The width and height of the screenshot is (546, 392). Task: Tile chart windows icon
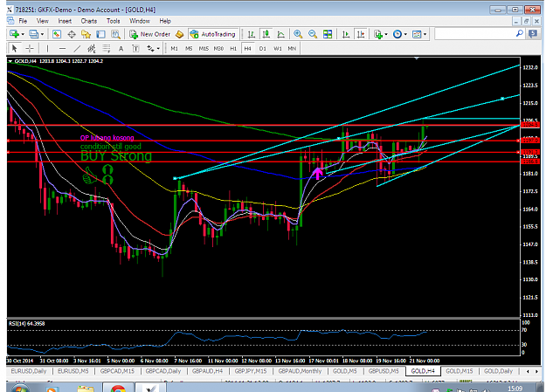coord(328,34)
